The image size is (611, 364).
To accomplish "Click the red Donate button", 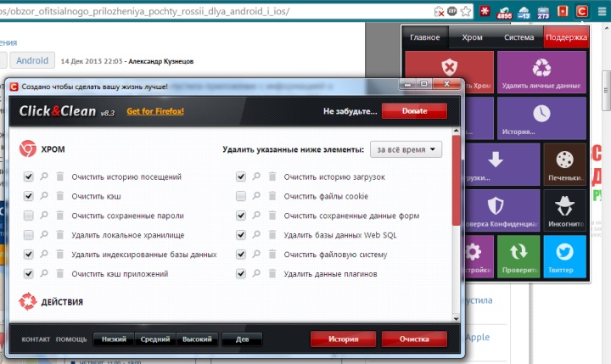I will point(415,111).
